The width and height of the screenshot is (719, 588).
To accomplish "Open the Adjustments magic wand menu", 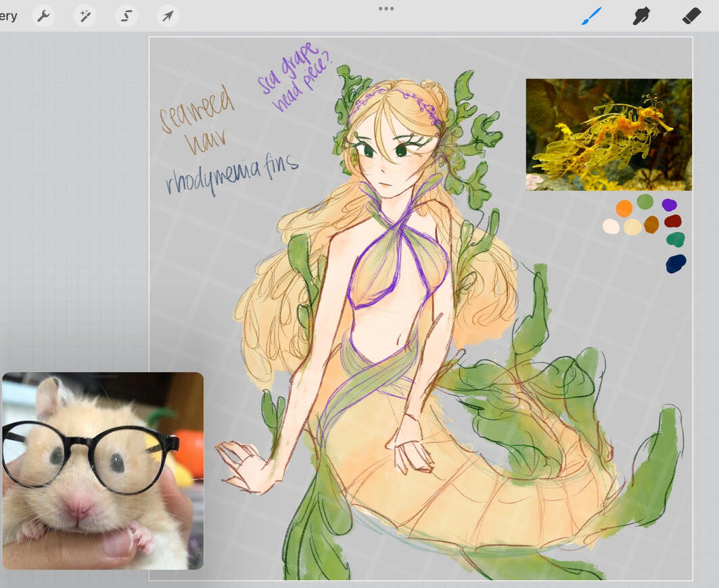I will click(85, 16).
